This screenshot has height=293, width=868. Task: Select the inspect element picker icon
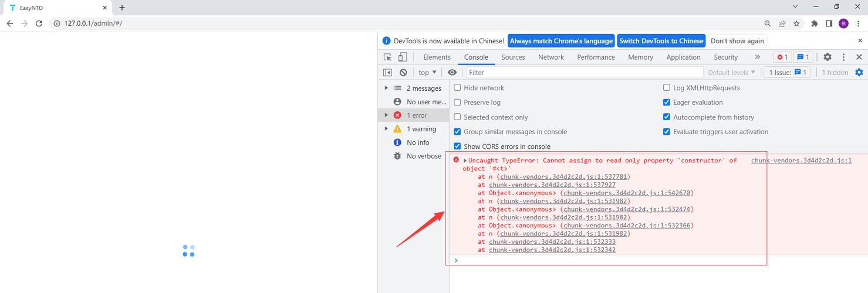coord(387,57)
